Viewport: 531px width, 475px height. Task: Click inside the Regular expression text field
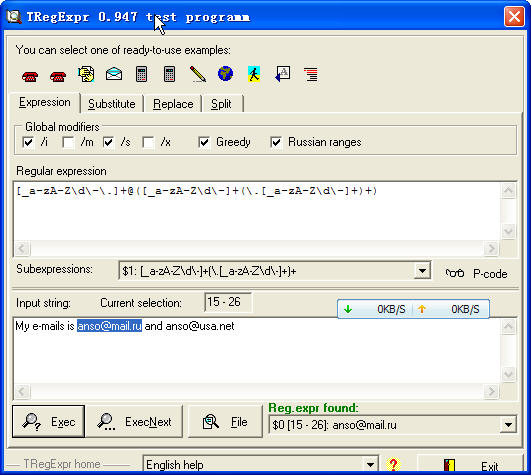coord(257,211)
